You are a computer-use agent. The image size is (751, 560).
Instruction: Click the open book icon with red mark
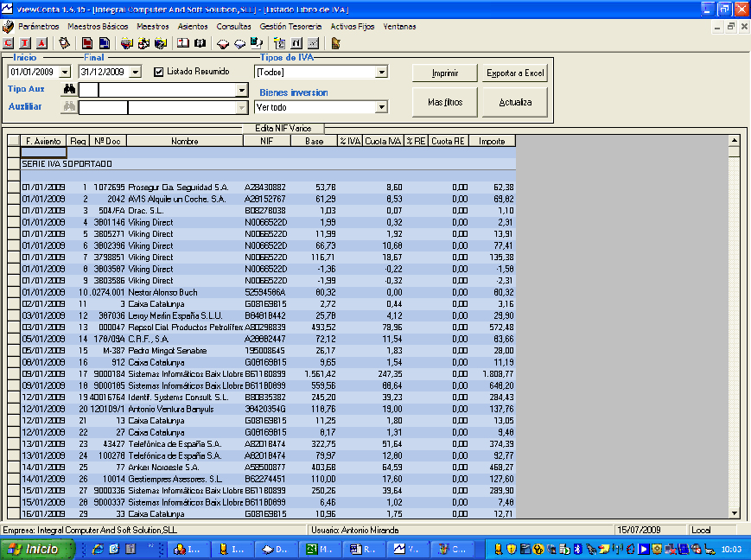183,43
